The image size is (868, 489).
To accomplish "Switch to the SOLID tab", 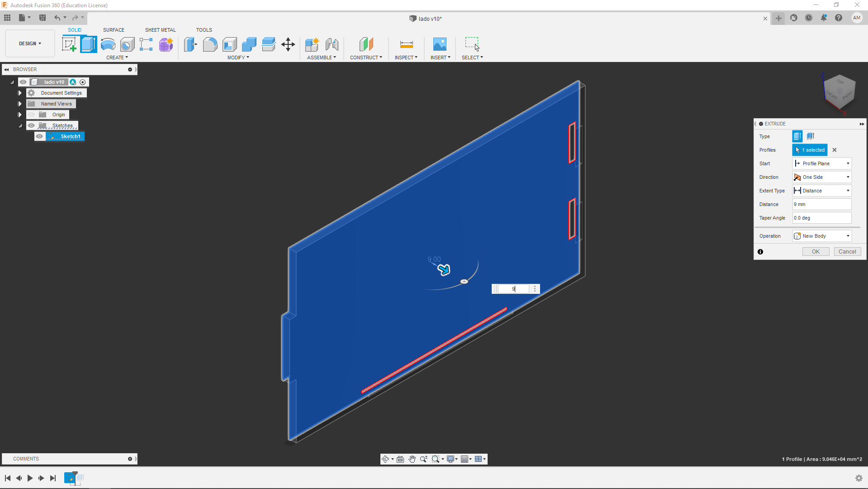I will [x=75, y=30].
